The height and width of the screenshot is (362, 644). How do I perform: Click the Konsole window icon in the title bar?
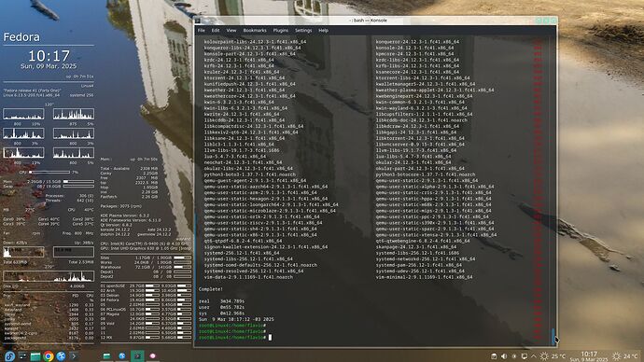pos(198,21)
